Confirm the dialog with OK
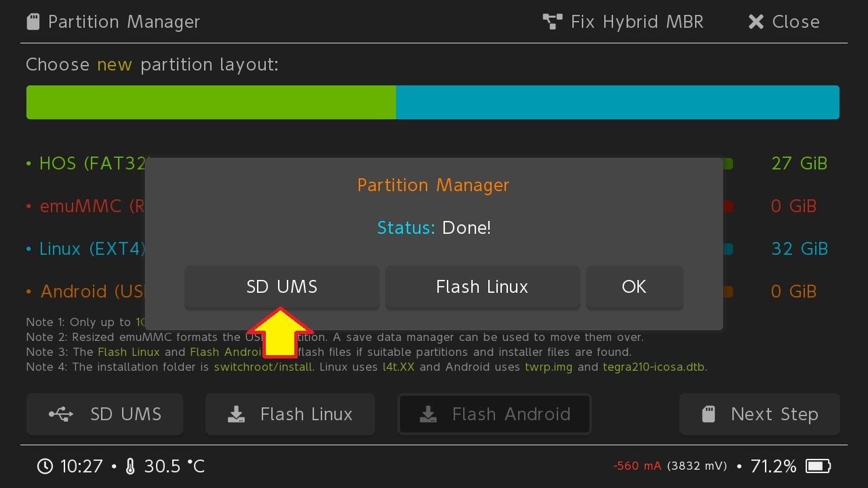Image resolution: width=868 pixels, height=488 pixels. pyautogui.click(x=634, y=287)
